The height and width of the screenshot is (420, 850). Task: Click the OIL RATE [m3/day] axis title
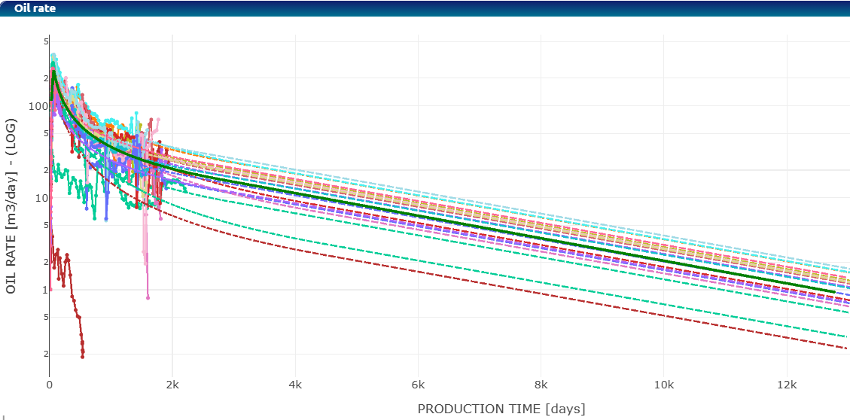tap(11, 201)
